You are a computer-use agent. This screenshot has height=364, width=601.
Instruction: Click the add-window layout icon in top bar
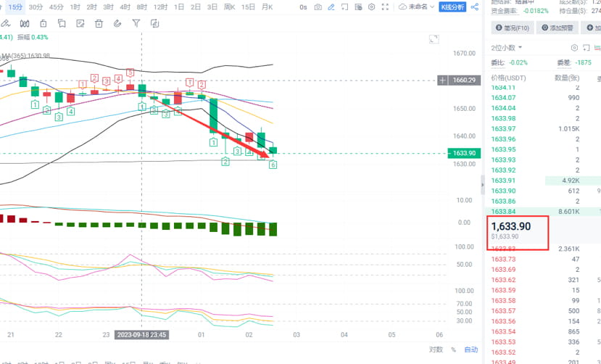(344, 7)
